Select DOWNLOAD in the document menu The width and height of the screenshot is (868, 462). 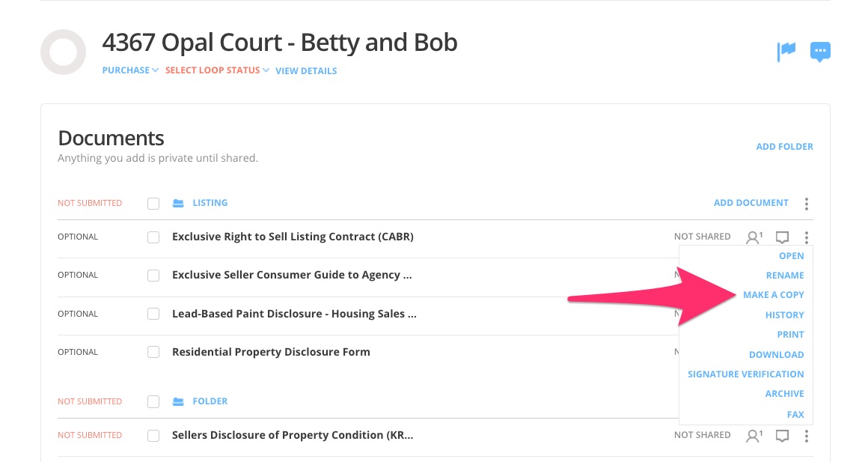point(776,355)
